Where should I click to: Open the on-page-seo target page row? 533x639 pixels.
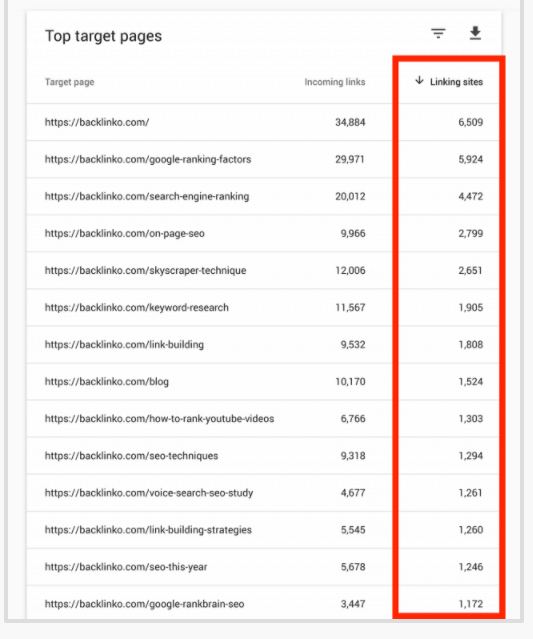click(x=264, y=234)
